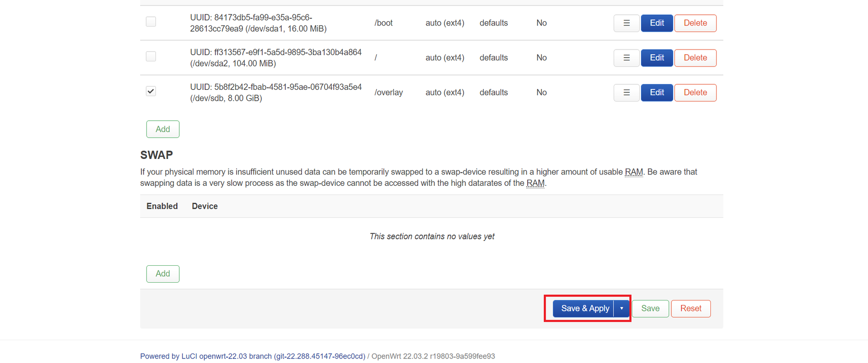The width and height of the screenshot is (868, 363).
Task: Enable the root (/dev/sda2) mount checkbox
Action: tap(151, 56)
